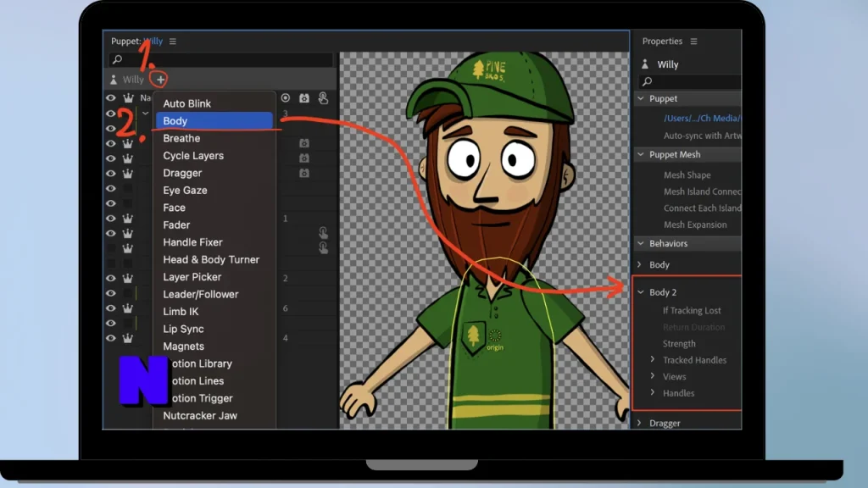Toggle visibility of the layer row with count 1
This screenshot has height=488, width=868.
111,219
